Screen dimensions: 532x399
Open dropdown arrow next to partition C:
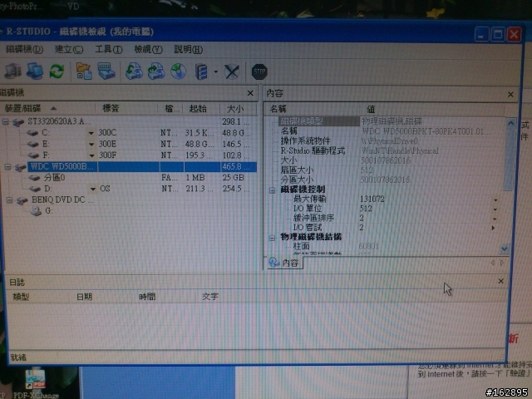(91, 133)
